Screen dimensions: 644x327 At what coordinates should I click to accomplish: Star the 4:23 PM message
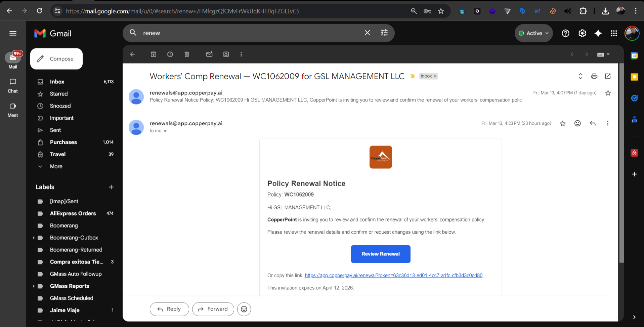coord(563,124)
